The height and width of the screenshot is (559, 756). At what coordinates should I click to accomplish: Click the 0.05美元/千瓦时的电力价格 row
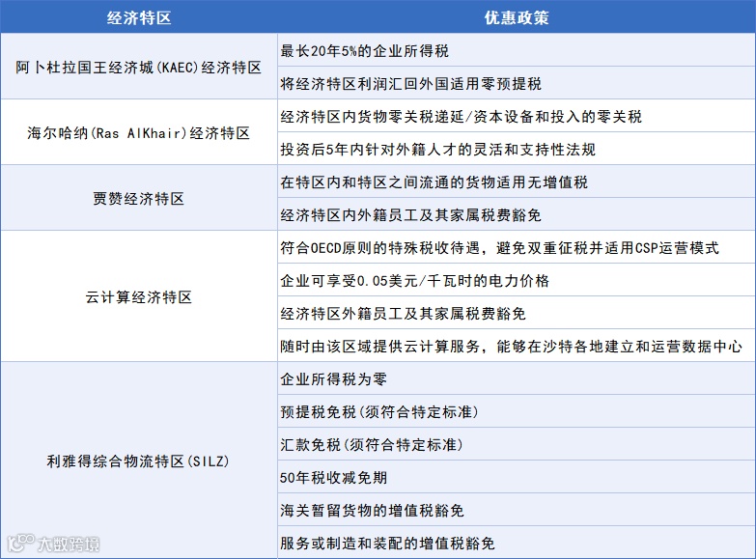(x=517, y=280)
